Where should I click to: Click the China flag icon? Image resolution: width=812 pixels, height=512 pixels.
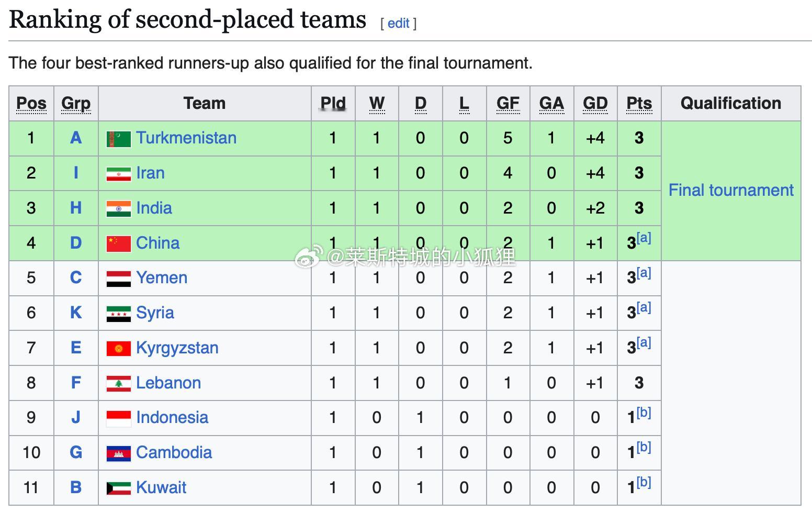tap(118, 243)
